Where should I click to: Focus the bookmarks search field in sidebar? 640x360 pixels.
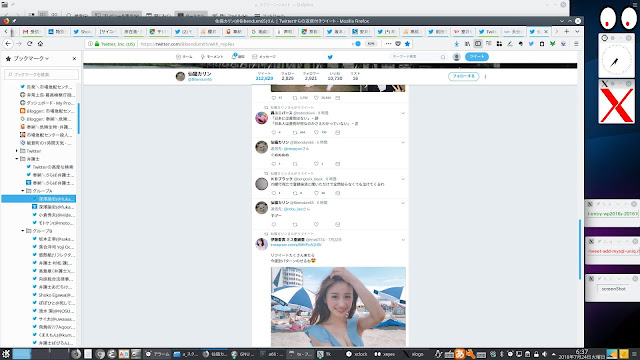point(41,74)
